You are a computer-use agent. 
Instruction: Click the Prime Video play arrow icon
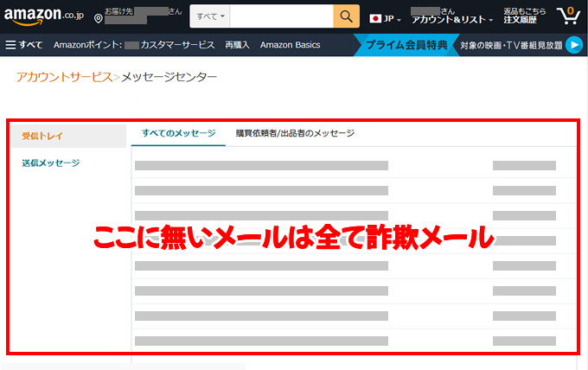[x=574, y=45]
